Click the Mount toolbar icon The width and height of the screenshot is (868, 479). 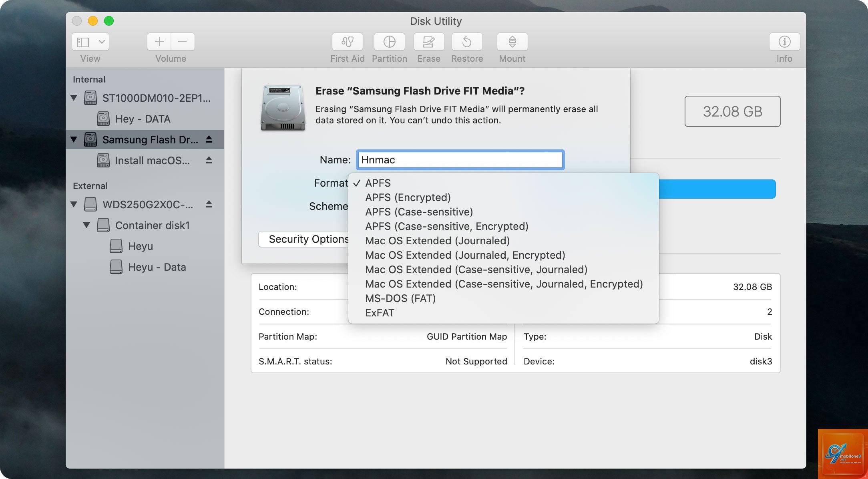(x=512, y=42)
